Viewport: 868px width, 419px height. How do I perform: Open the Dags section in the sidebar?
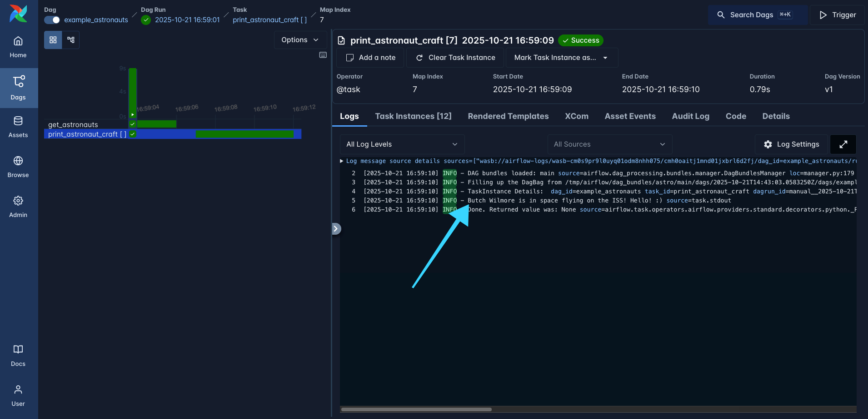[18, 88]
